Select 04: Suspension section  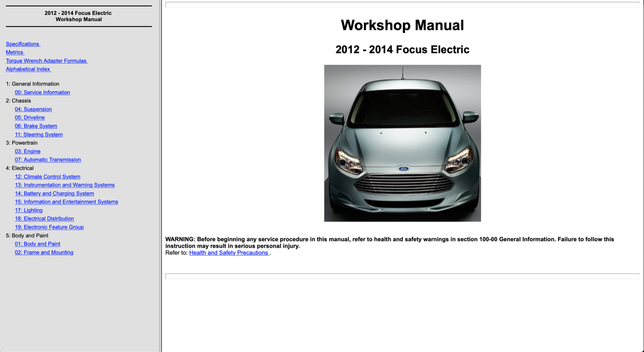33,109
